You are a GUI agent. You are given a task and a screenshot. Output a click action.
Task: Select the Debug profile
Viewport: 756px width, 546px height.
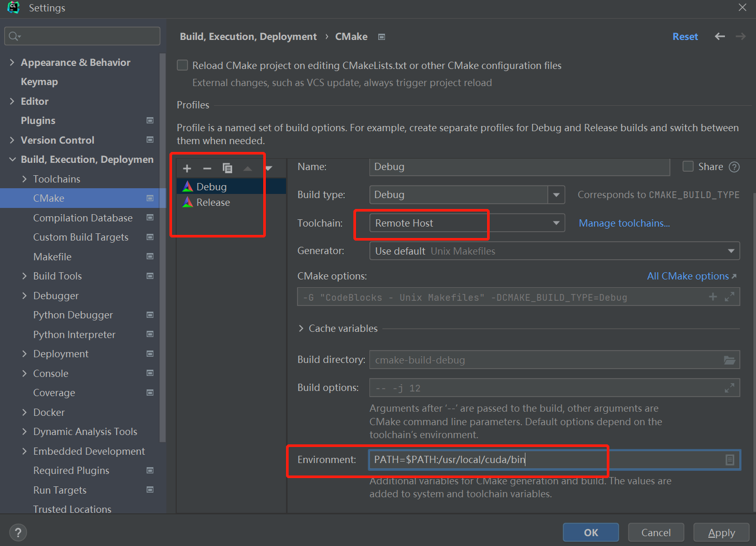tap(231, 187)
